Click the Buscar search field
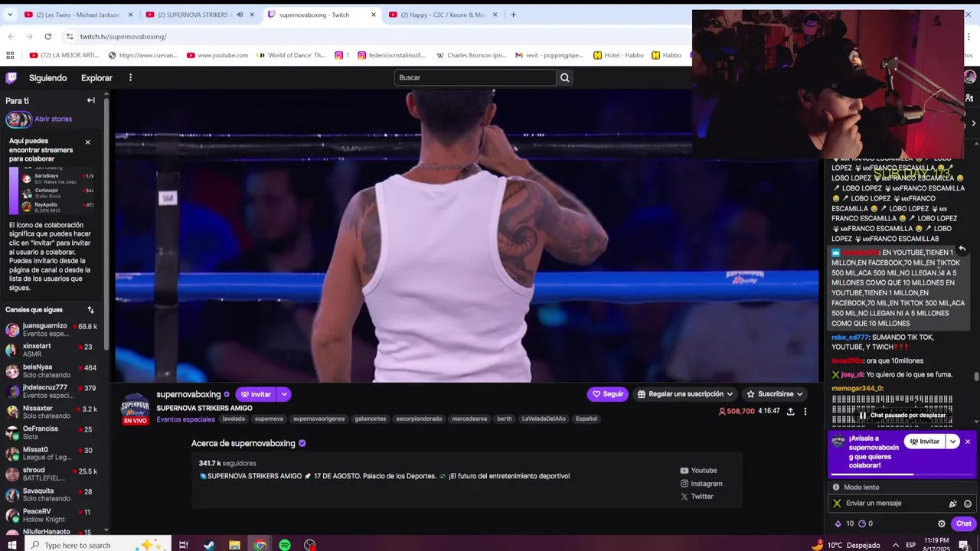 tap(475, 77)
